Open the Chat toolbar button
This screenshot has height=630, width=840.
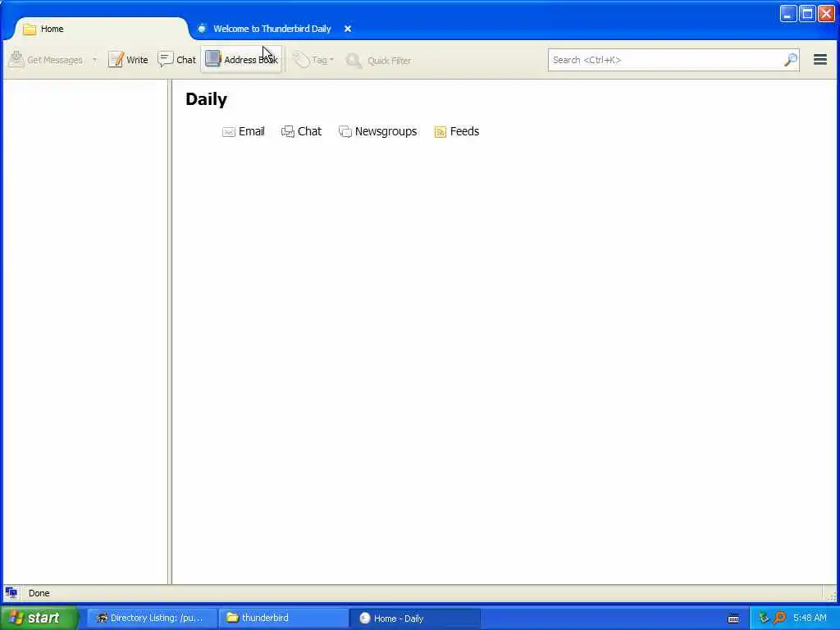pyautogui.click(x=177, y=59)
